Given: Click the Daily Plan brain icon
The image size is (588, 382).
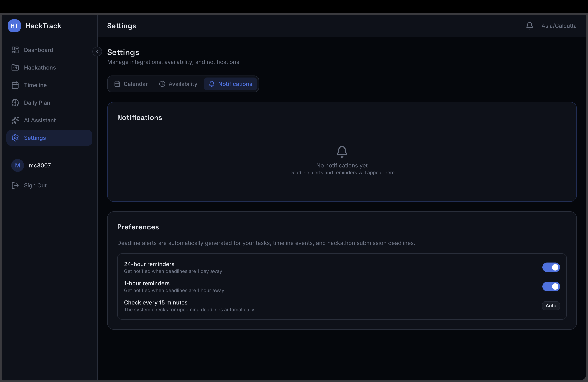Looking at the screenshot, I should (x=15, y=103).
